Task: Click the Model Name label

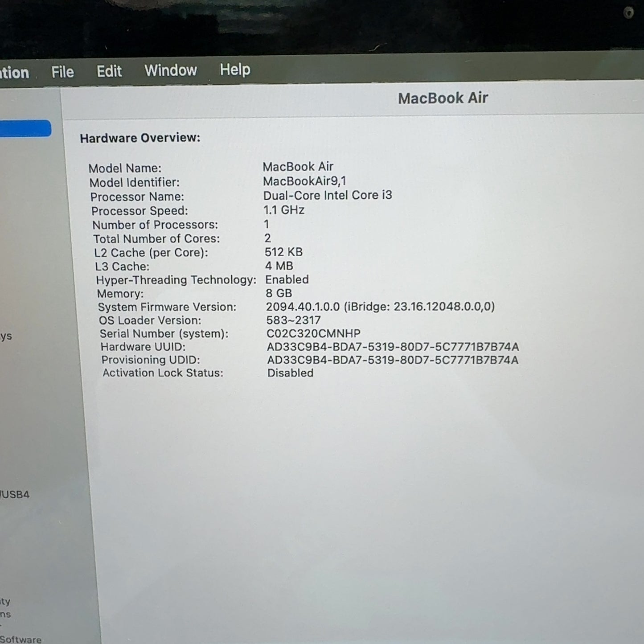Action: 125,168
